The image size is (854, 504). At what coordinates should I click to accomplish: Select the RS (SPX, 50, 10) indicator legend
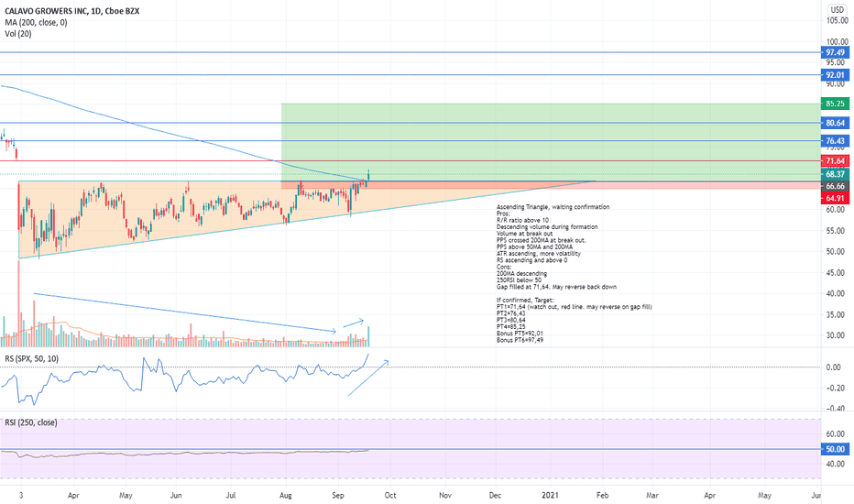31,358
